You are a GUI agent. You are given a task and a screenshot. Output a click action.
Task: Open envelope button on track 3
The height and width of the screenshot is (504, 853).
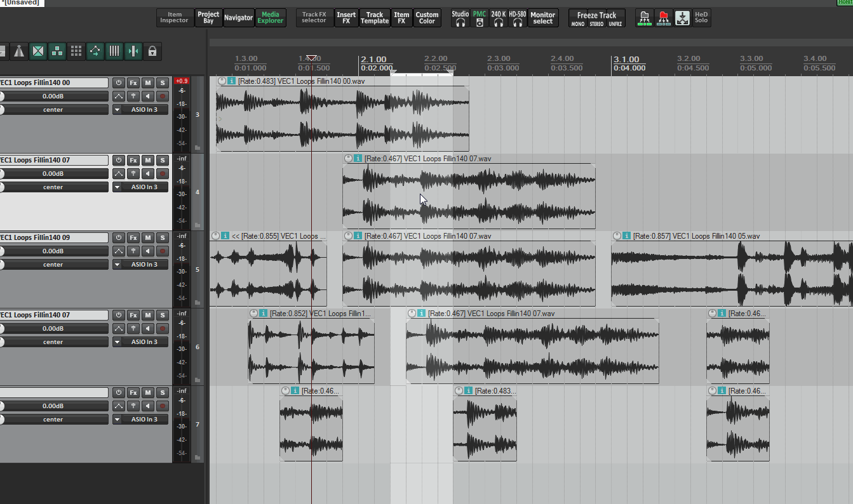tap(119, 96)
